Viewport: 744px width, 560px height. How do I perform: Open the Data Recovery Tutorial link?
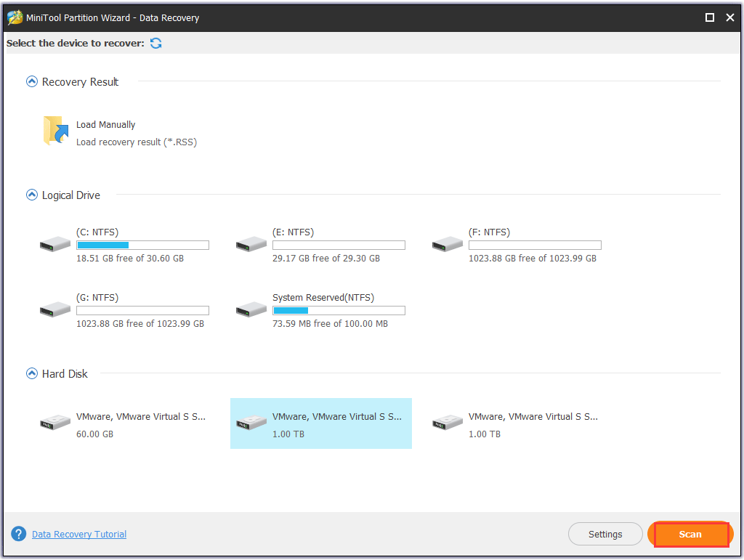click(x=79, y=535)
